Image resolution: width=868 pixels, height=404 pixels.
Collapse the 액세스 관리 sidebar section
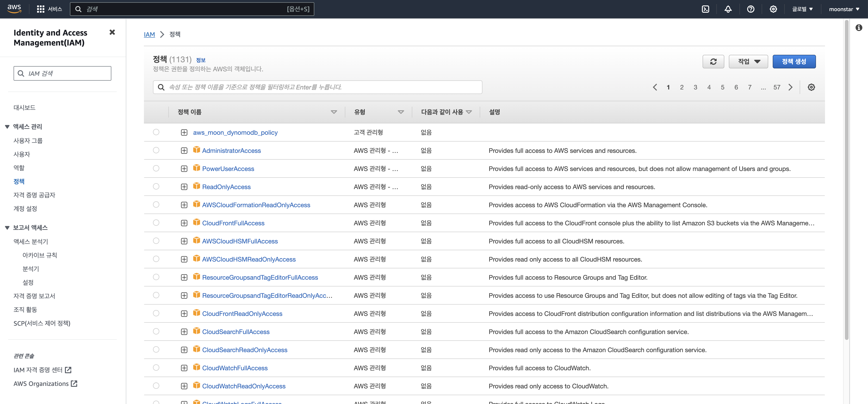tap(7, 127)
